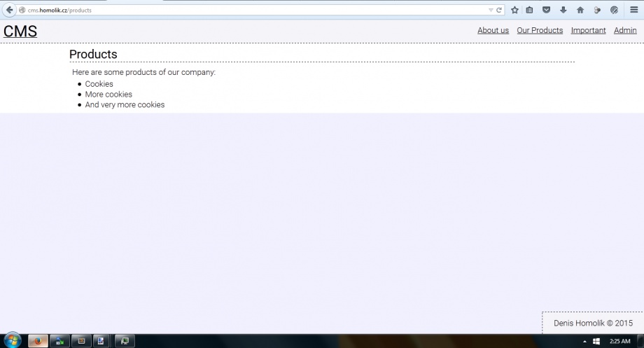
Task: Click the Show desktop strip
Action: (640, 341)
